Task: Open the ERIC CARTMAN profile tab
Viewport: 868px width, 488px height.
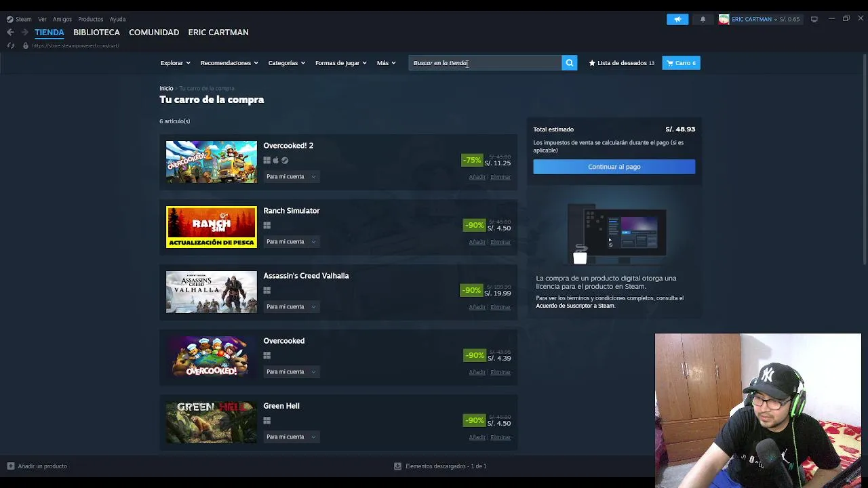Action: 218,32
